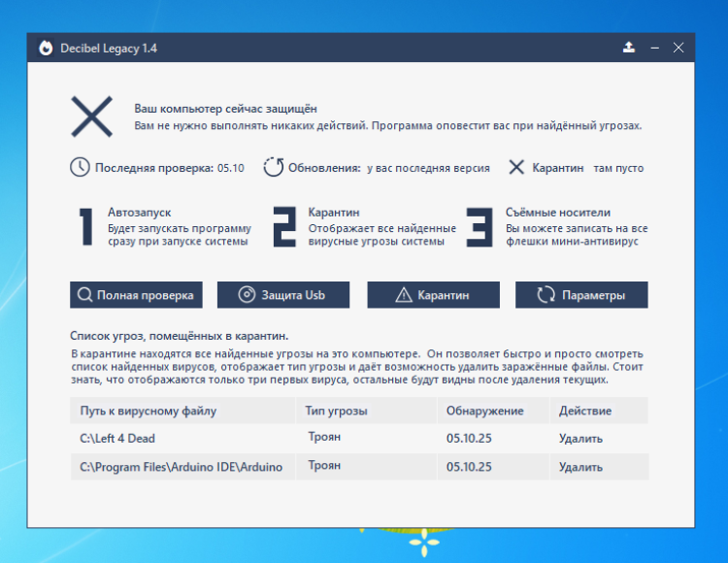The image size is (728, 563).
Task: Click the Decibel Legacy flame logo icon
Action: point(46,48)
